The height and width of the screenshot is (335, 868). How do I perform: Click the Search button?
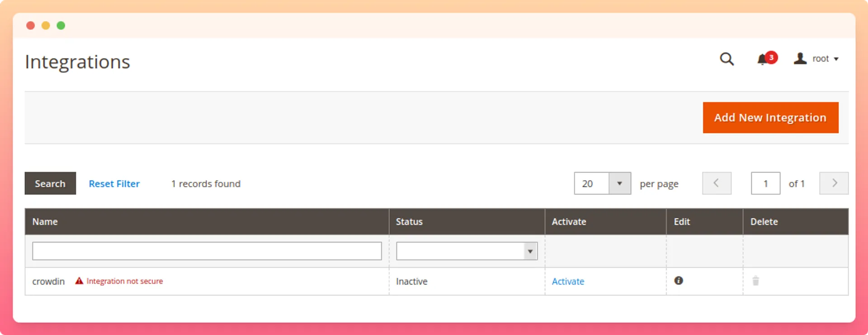click(50, 183)
